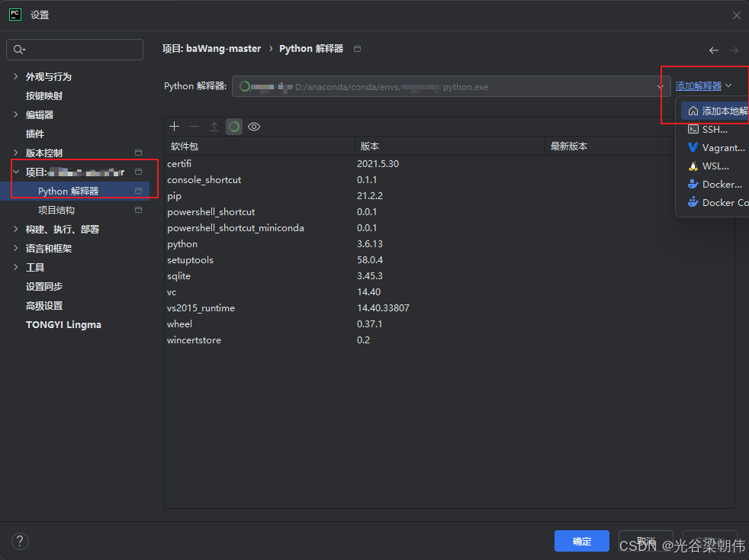Click the upgrade package arrow icon
Screen dimensions: 749x560
214,127
